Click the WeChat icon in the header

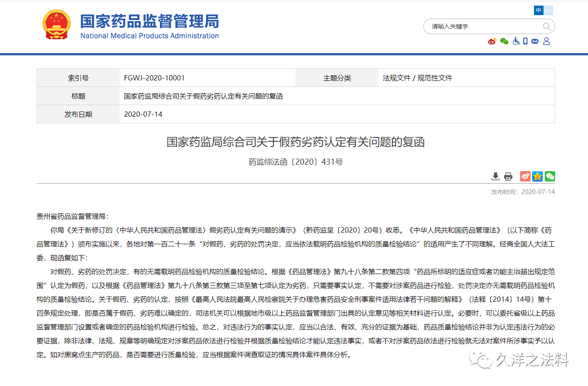[504, 41]
